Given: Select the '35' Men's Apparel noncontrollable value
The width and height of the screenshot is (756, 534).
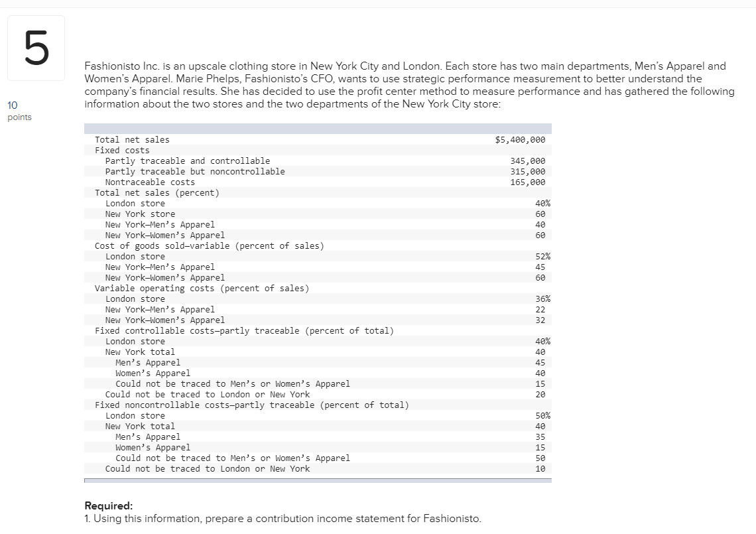Looking at the screenshot, I should (x=540, y=437).
